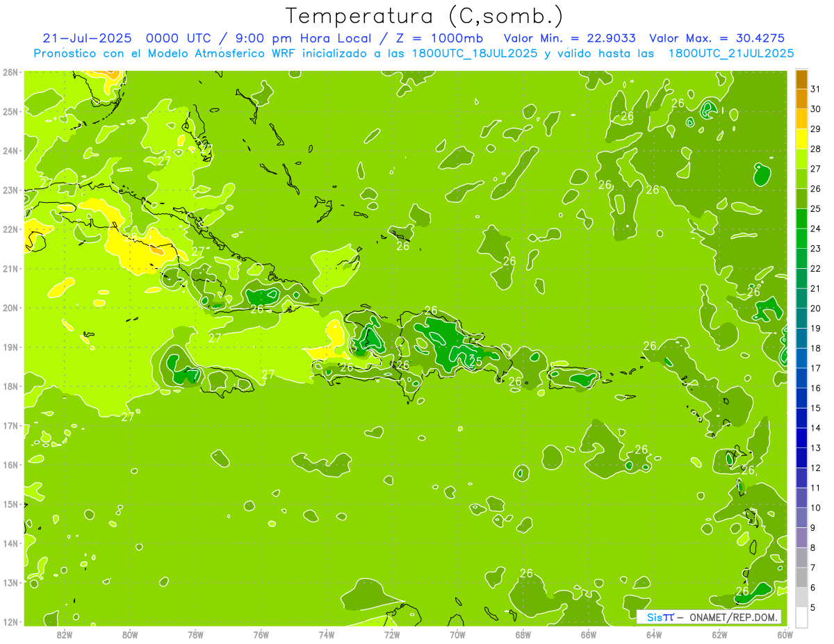Click the '12N' latitude axis label
834x644 pixels.
10,622
